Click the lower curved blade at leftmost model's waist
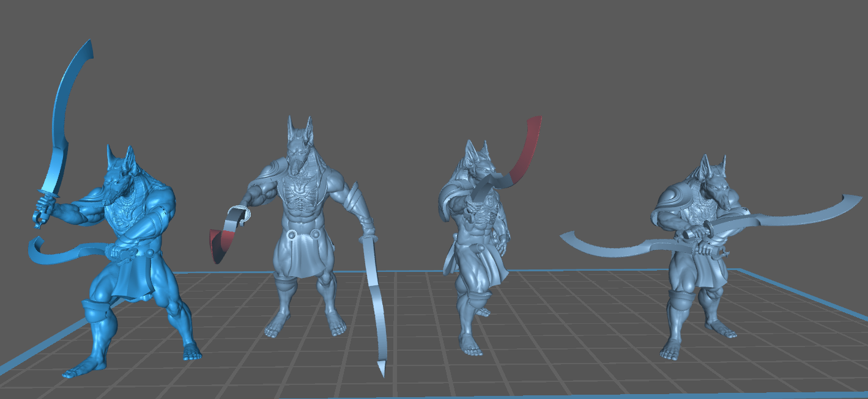The width and height of the screenshot is (868, 399). pyautogui.click(x=55, y=255)
